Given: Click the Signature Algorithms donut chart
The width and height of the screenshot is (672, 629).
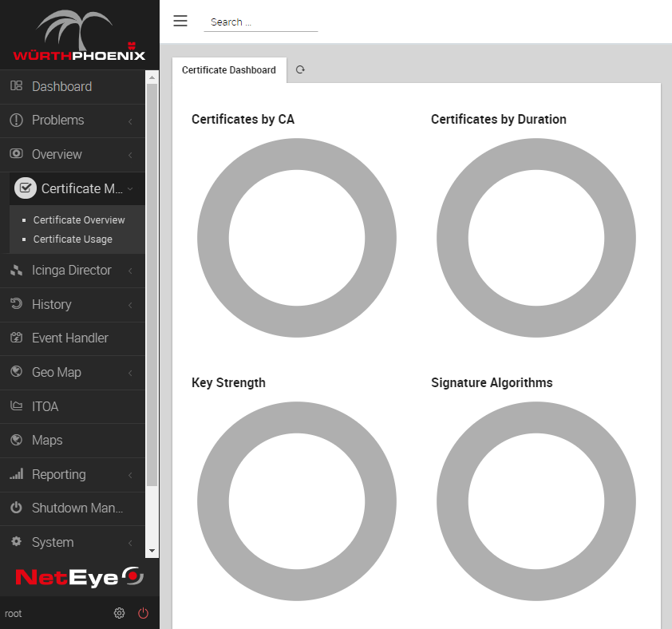Looking at the screenshot, I should 536,501.
